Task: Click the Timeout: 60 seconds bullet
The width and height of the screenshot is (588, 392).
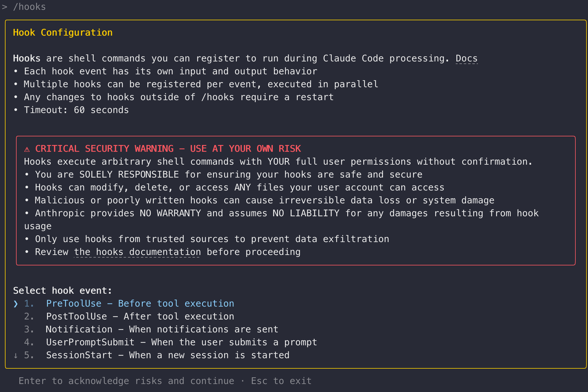Action: [x=76, y=110]
